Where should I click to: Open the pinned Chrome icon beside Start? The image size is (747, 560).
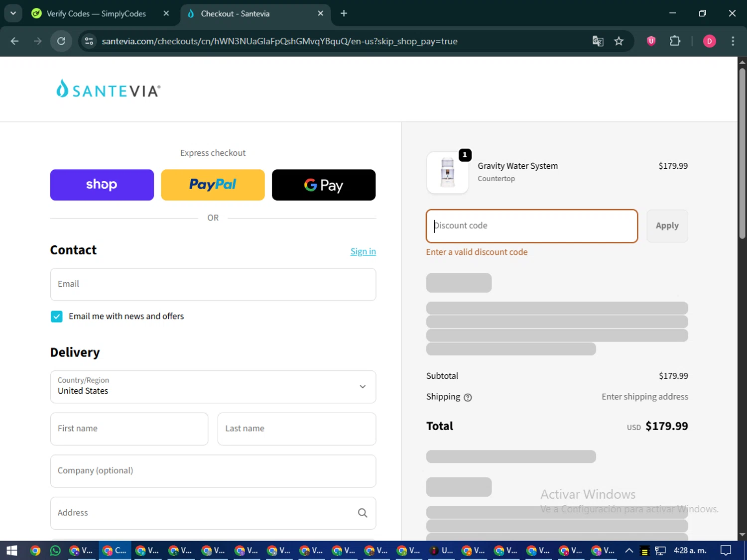[x=35, y=551]
